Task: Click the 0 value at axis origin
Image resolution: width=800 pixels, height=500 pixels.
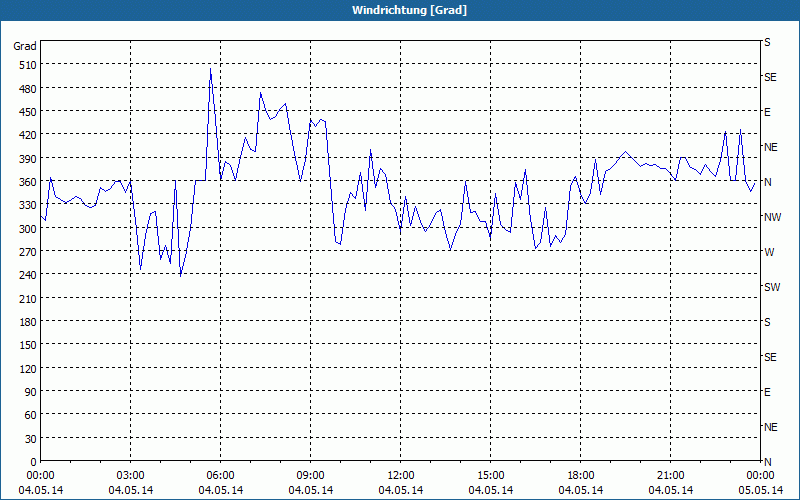Action: (x=34, y=462)
